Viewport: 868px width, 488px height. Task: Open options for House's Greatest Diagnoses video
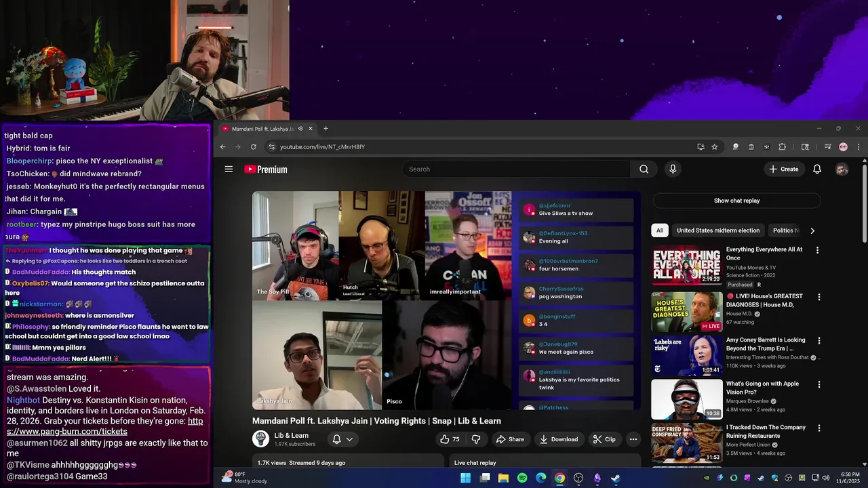pos(818,297)
